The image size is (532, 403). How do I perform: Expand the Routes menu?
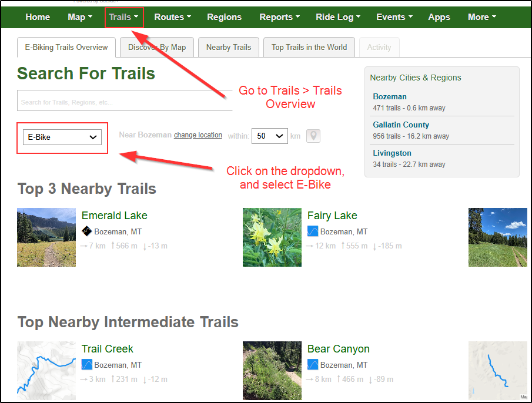(173, 17)
